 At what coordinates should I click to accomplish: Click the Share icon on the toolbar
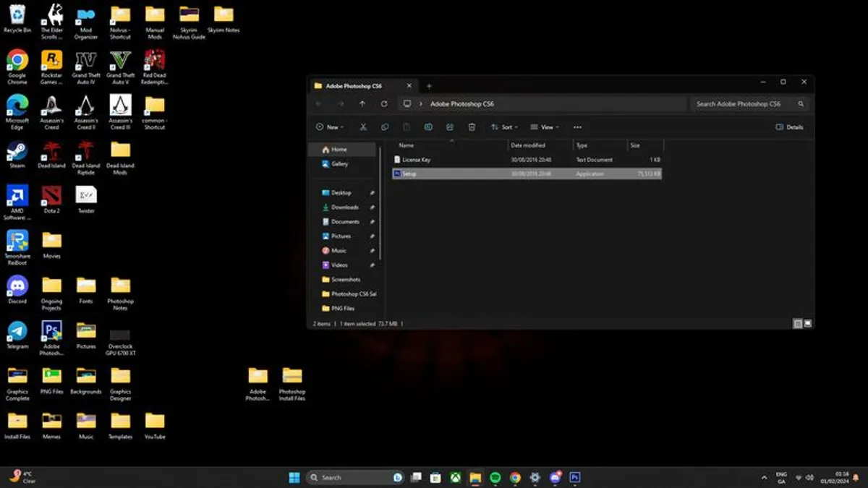tap(450, 127)
